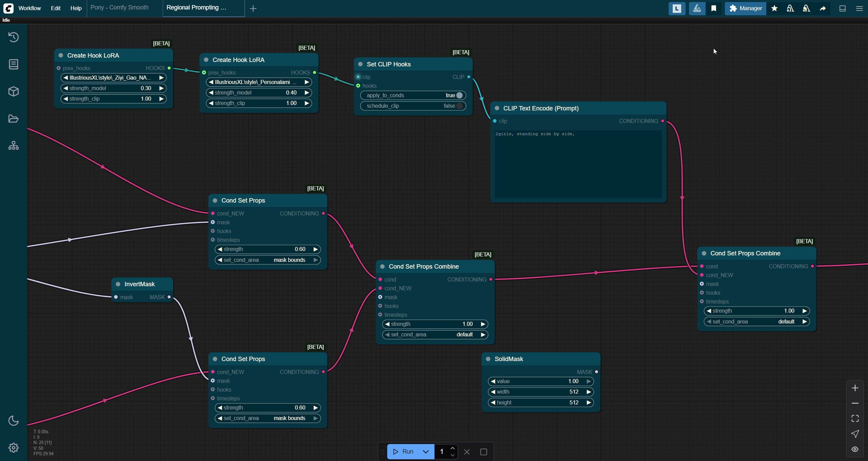Click the 2girls prompt text area
Image resolution: width=868 pixels, height=461 pixels.
pos(578,164)
